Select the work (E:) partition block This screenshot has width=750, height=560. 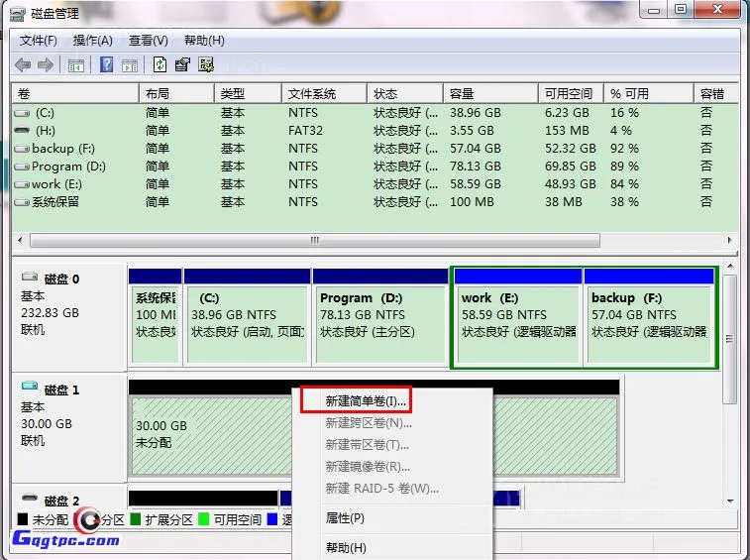coord(518,317)
